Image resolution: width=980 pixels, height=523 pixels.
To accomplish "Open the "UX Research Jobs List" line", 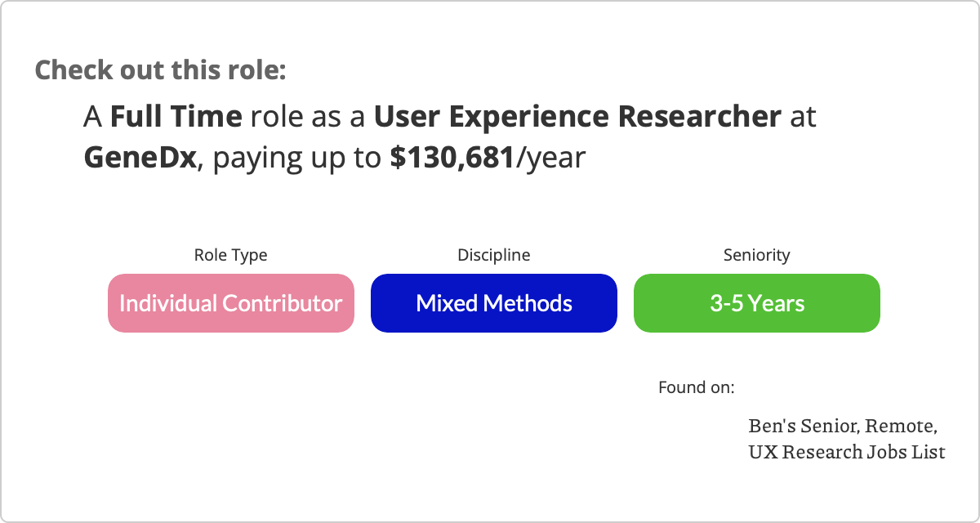I will pos(846,451).
